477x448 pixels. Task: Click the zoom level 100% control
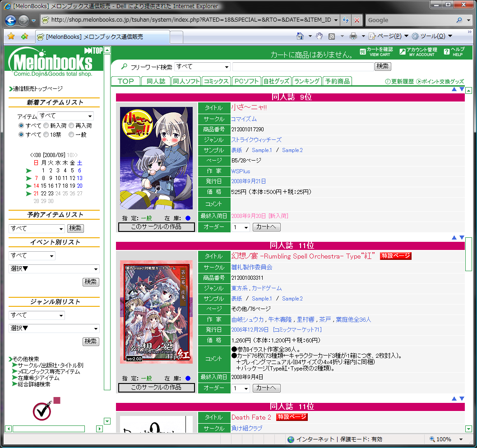446,439
